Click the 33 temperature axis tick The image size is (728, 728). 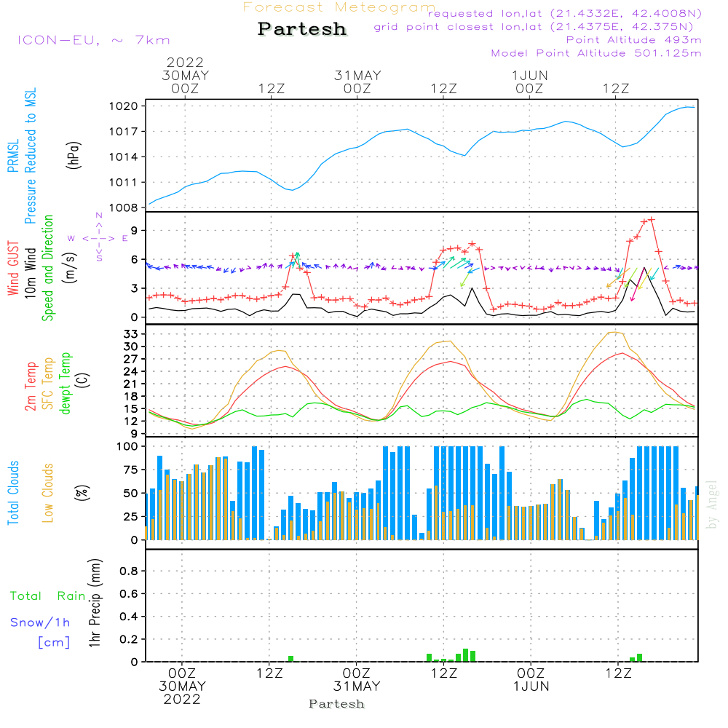131,334
